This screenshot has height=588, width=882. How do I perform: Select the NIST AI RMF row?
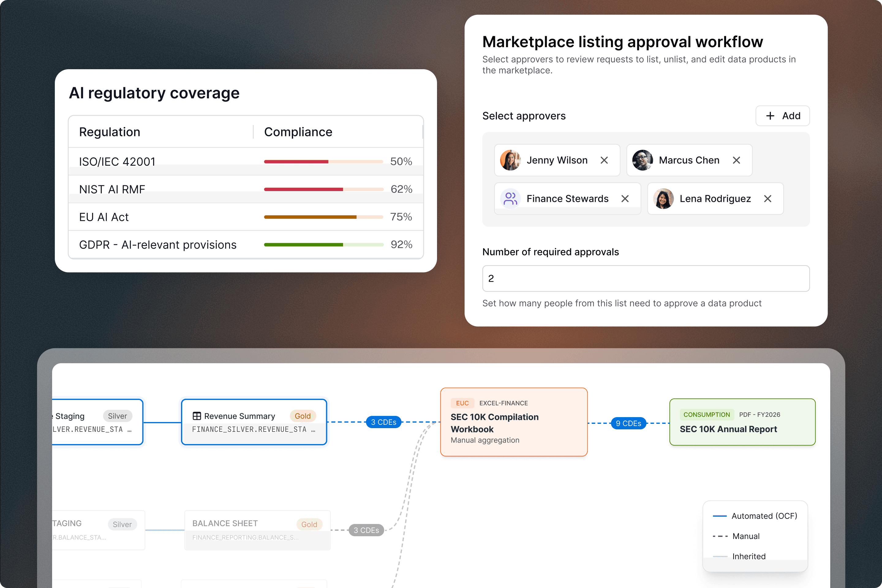[x=246, y=189]
